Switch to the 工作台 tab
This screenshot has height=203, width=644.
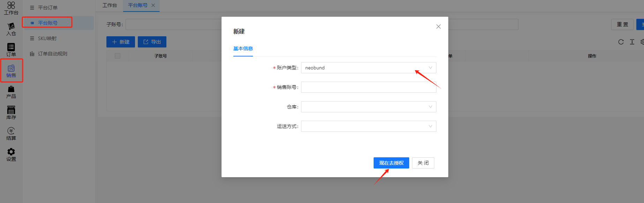click(x=110, y=5)
